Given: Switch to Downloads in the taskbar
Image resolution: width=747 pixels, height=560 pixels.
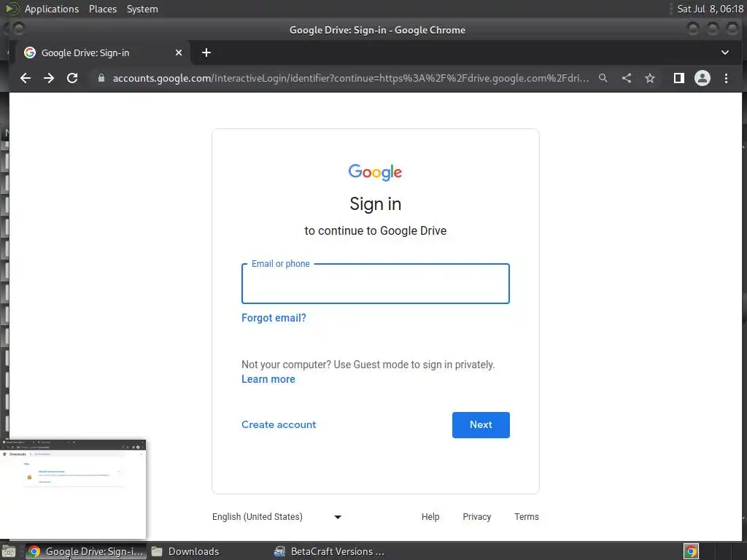Looking at the screenshot, I should coord(186,551).
